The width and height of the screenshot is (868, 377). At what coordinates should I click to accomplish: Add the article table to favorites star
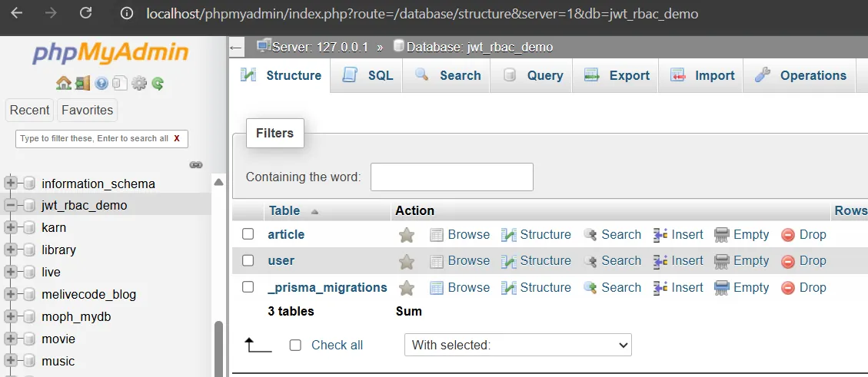click(407, 235)
